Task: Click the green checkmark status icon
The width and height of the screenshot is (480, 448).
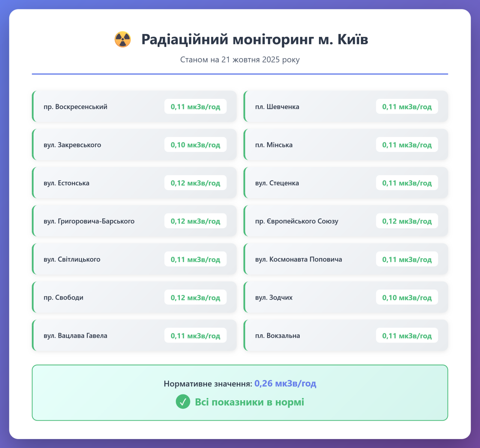Action: (x=183, y=402)
